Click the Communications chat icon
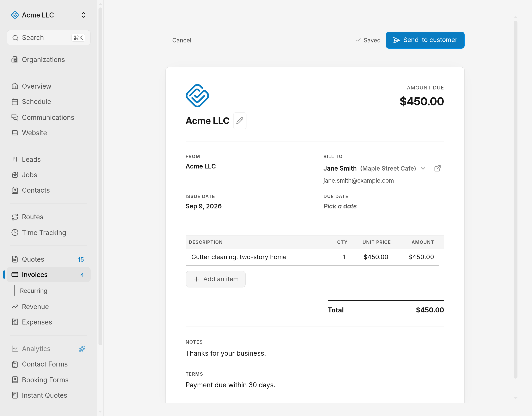 (15, 117)
